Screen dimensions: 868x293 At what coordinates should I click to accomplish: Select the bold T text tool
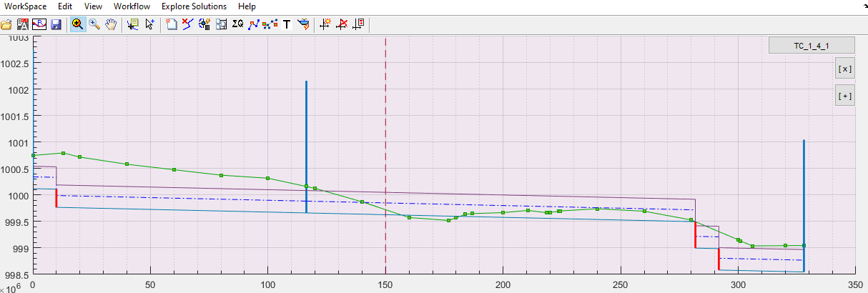287,24
